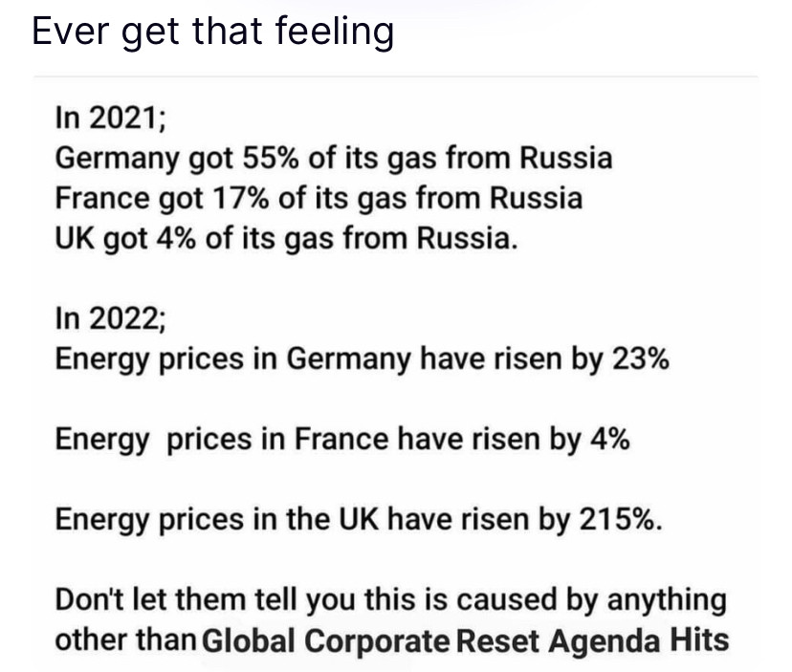Click the "Don't let them tell you" line
792x672 pixels.
[390, 600]
